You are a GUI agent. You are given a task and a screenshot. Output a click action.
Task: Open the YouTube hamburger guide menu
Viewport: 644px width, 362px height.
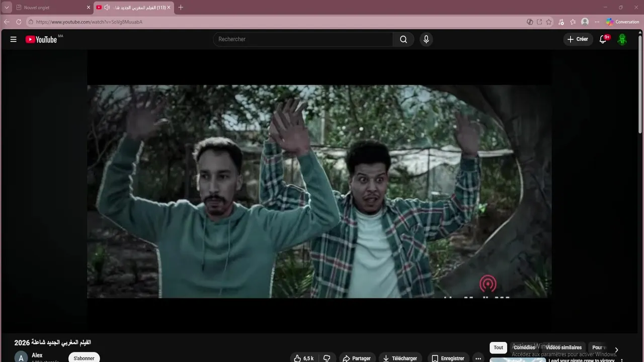(14, 39)
